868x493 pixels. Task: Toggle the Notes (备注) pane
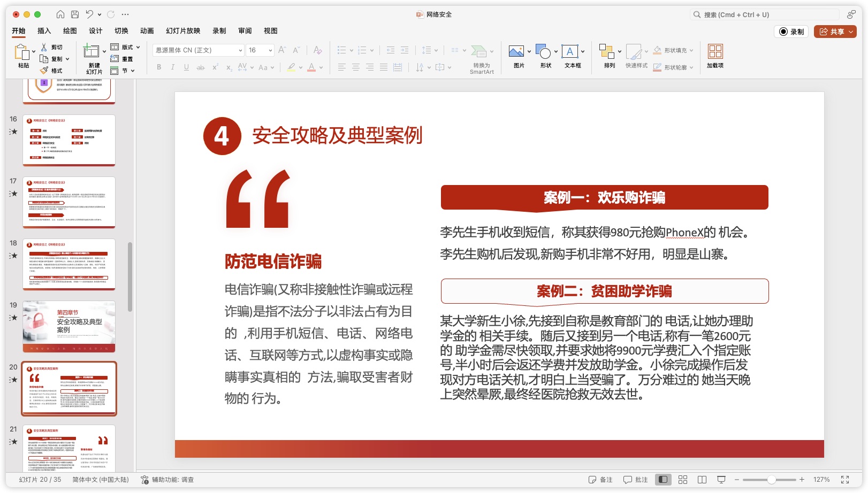pyautogui.click(x=600, y=480)
